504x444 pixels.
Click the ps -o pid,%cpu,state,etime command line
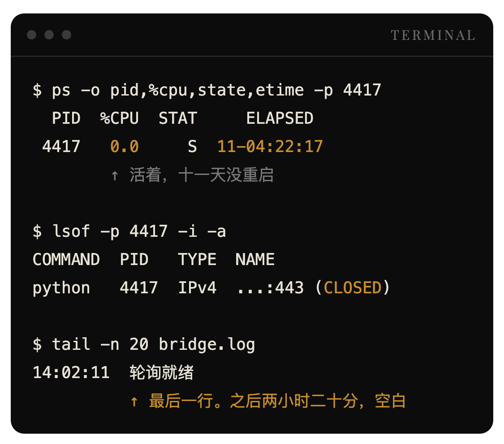pos(207,90)
